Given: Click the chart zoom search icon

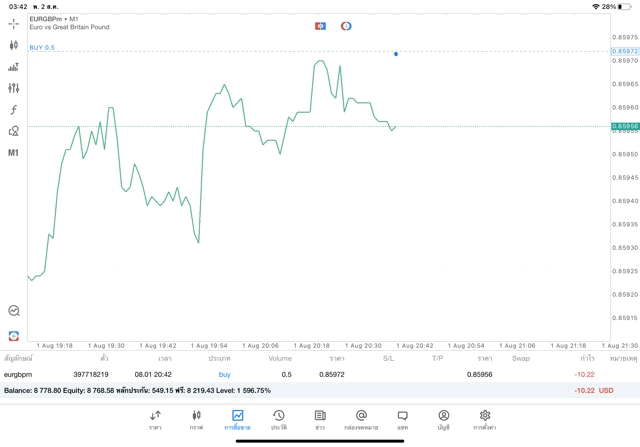Looking at the screenshot, I should tap(13, 311).
